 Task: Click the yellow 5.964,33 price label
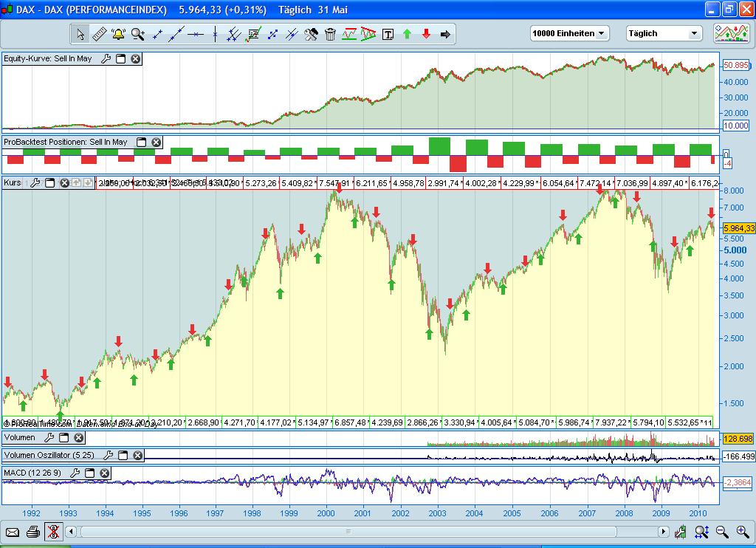pos(738,228)
